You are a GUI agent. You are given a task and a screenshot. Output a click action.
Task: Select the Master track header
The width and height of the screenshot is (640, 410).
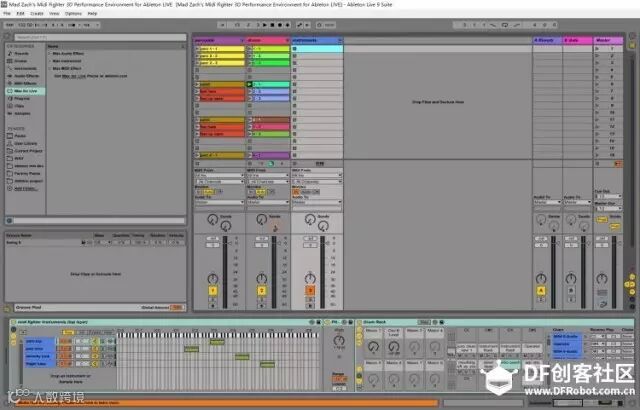coord(608,40)
